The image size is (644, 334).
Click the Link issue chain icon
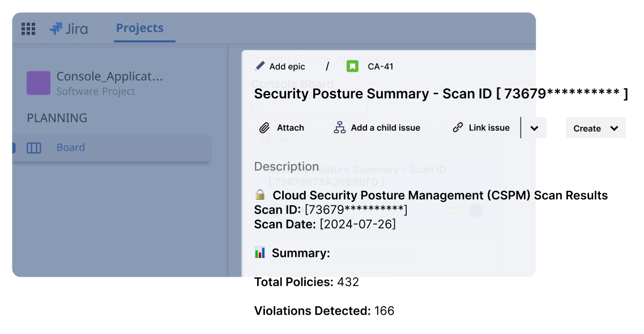(458, 127)
